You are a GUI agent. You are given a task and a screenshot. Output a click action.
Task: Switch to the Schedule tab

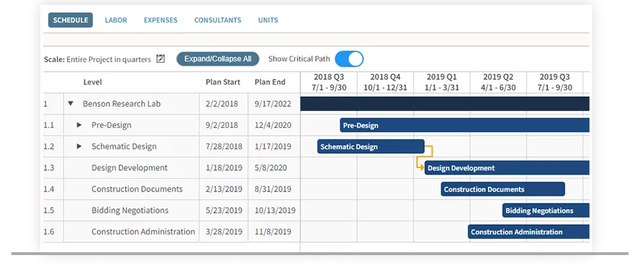tap(70, 20)
